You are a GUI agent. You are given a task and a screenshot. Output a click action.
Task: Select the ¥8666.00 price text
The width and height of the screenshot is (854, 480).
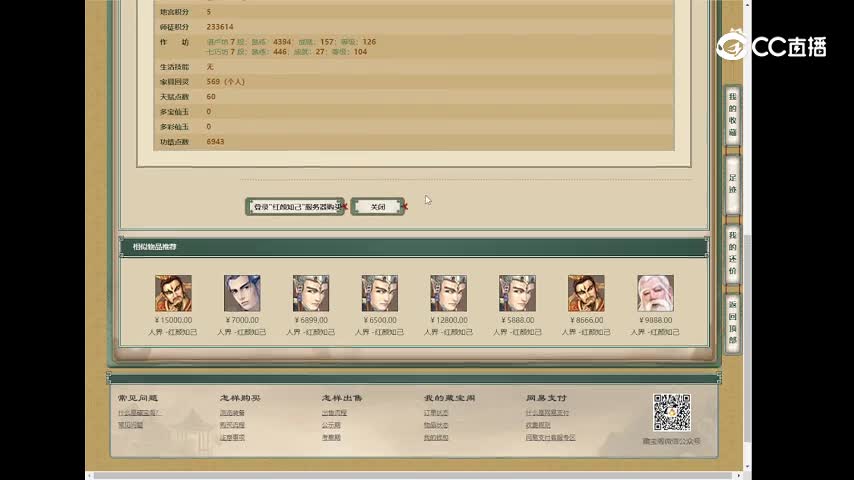tap(586, 320)
